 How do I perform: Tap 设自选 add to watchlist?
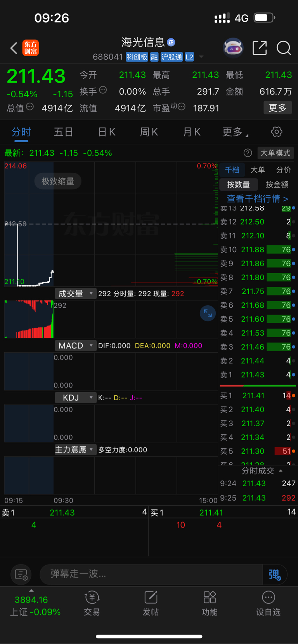268,604
